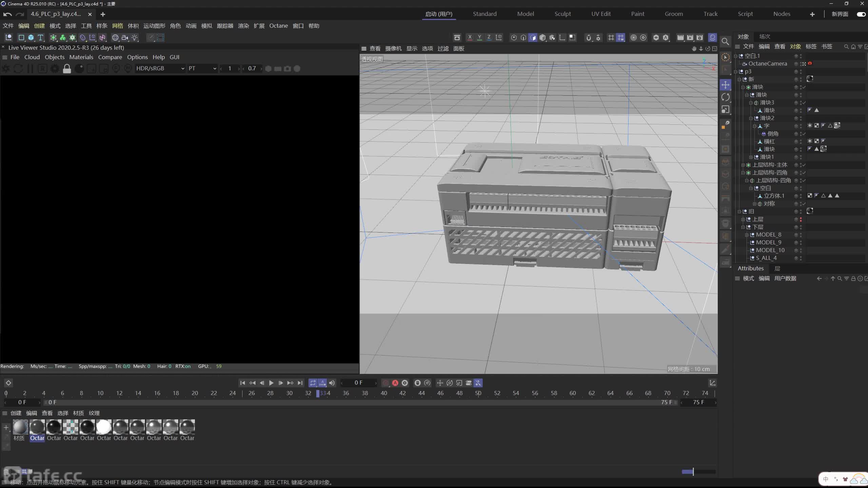
Task: Expand the MODEL_8 tree node
Action: (x=747, y=235)
